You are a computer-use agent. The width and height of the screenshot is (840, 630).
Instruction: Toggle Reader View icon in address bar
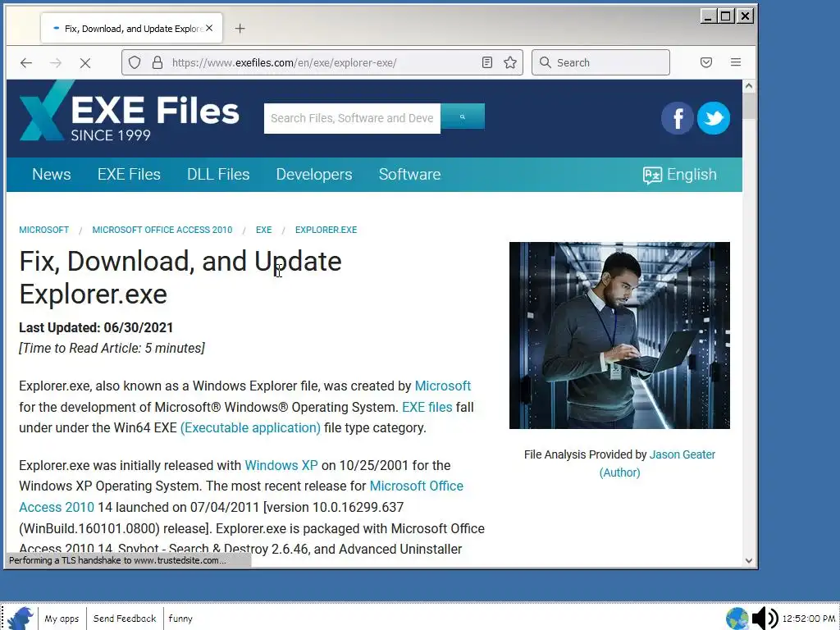[487, 62]
